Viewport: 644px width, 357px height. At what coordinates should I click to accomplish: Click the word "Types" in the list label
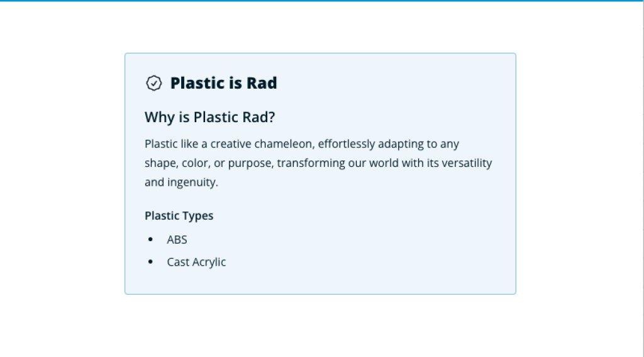coord(199,216)
